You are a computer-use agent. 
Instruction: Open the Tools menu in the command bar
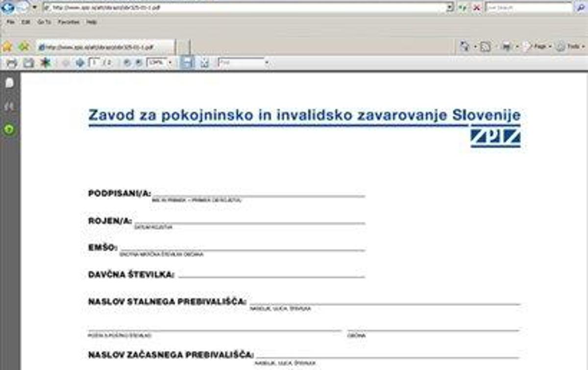pos(570,47)
